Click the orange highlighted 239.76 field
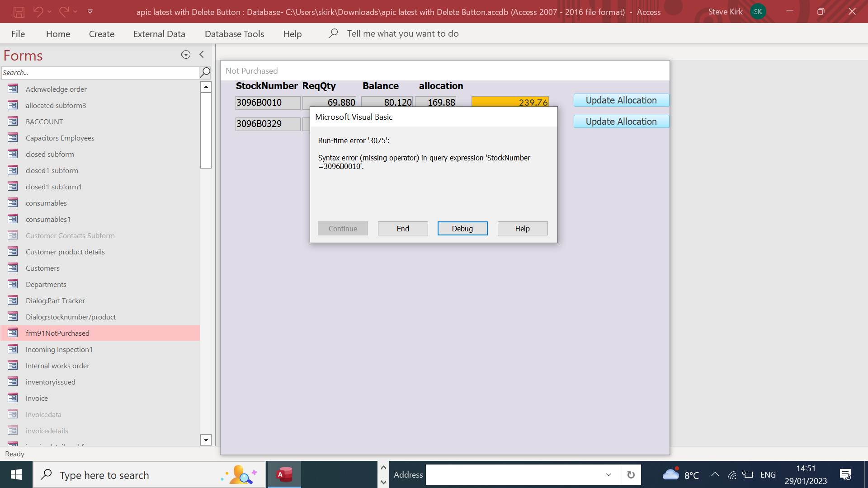This screenshot has width=868, height=488. click(x=510, y=102)
